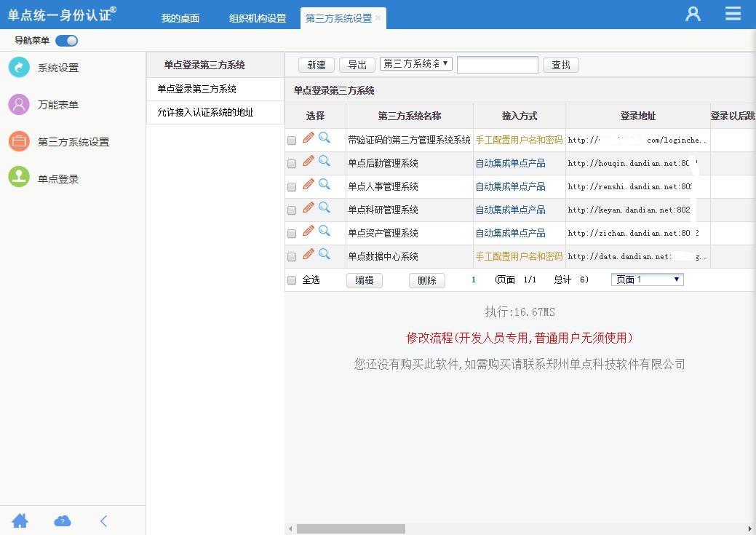Check the box for 单点科研管理系统
Image resolution: width=756 pixels, height=535 pixels.
tap(292, 210)
